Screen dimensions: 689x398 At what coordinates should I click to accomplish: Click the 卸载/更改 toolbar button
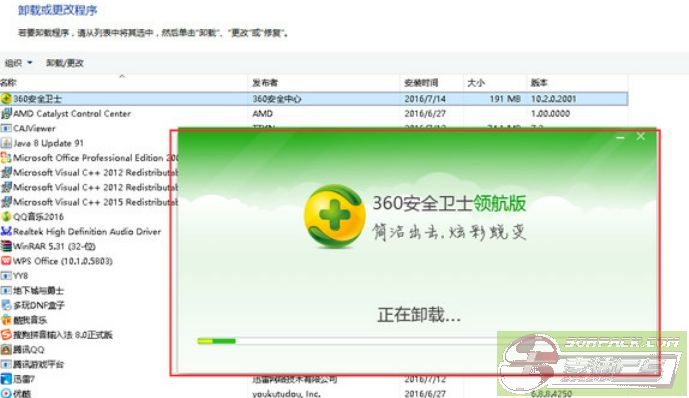point(65,63)
